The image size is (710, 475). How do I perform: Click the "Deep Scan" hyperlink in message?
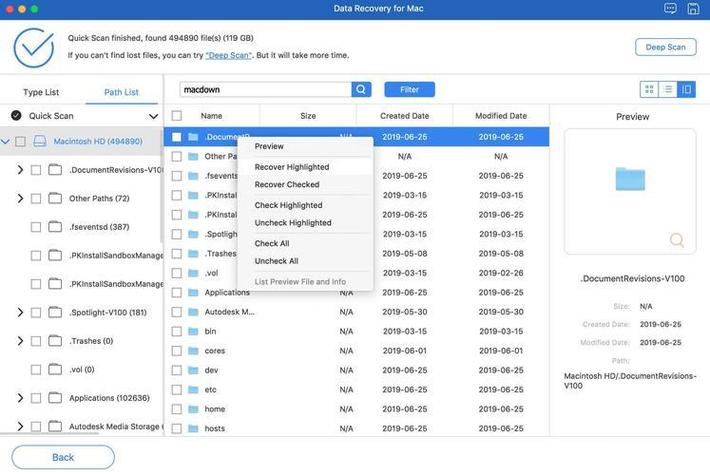tap(228, 55)
